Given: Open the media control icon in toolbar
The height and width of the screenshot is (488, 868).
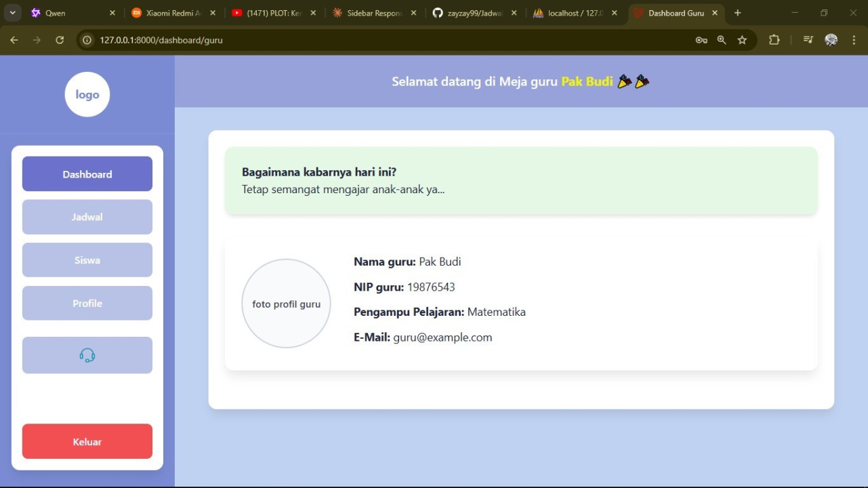Looking at the screenshot, I should tap(808, 40).
